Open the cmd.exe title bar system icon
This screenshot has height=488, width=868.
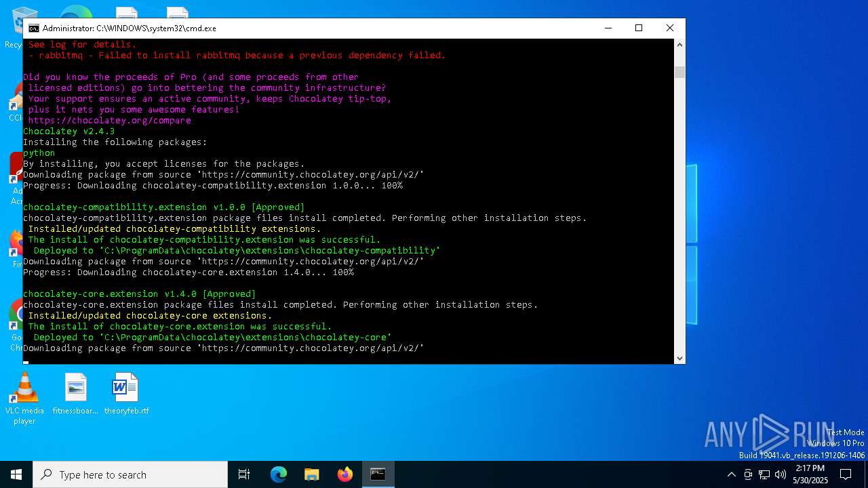[x=33, y=28]
